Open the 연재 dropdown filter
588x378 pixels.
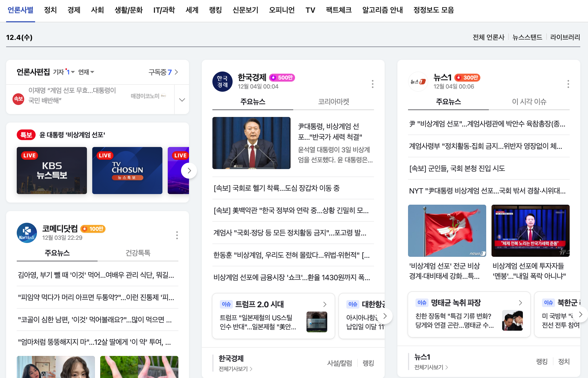[x=86, y=72]
